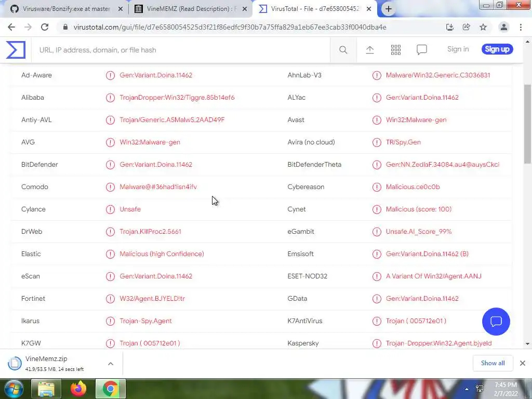Click the DrWeb detection alert icon
The image size is (532, 399).
point(110,232)
